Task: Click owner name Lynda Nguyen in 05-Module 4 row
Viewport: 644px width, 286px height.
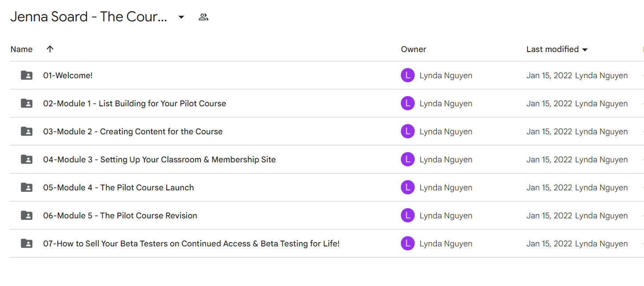Action: [x=446, y=188]
